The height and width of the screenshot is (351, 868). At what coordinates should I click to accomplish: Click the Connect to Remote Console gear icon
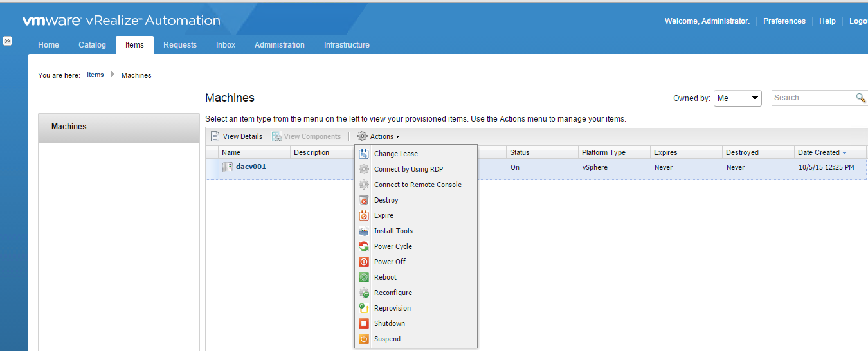tap(364, 184)
